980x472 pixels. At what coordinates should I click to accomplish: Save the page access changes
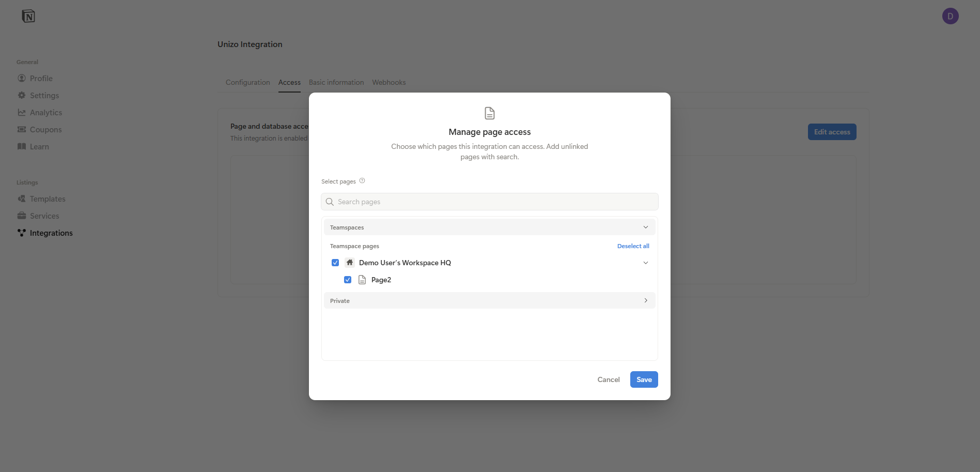click(x=644, y=379)
